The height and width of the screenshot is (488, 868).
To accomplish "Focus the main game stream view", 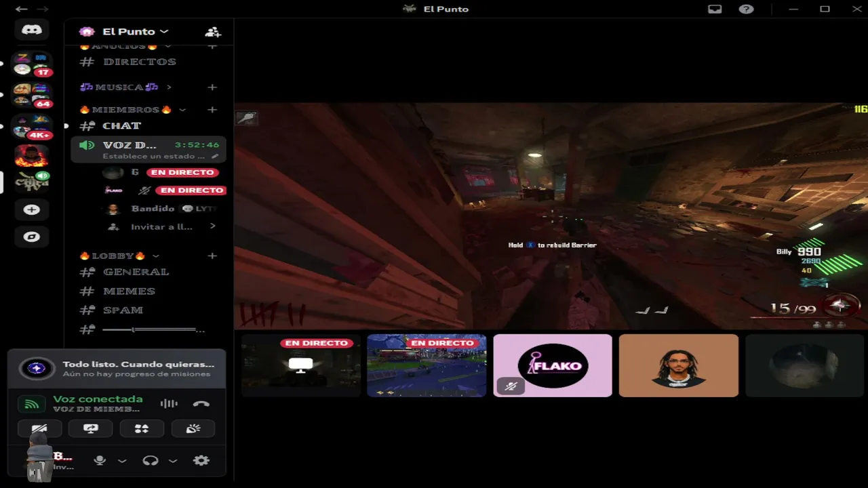I will coord(551,216).
